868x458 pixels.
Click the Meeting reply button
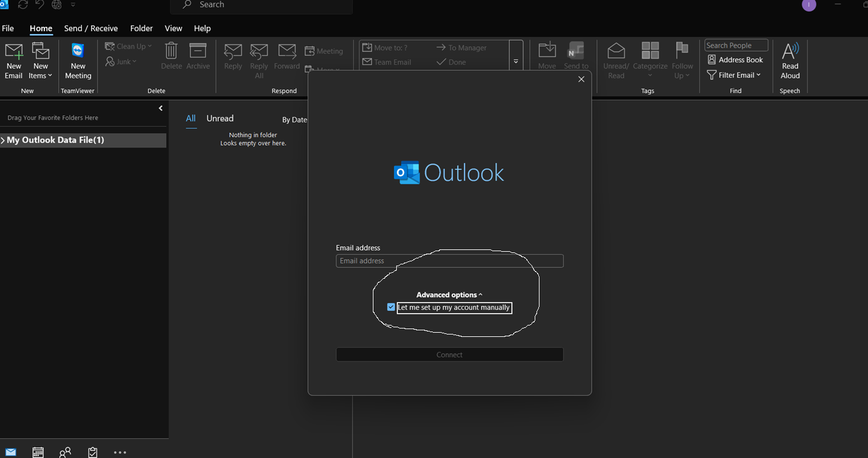[x=324, y=51]
